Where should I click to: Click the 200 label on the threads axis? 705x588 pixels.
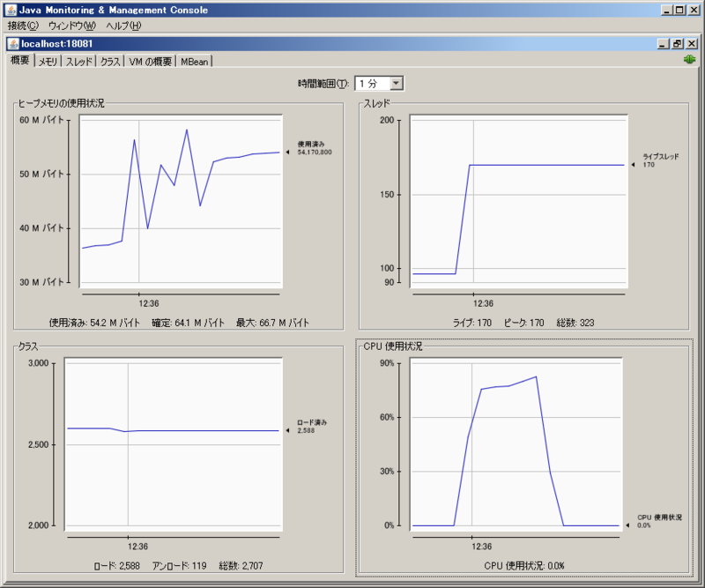(387, 120)
